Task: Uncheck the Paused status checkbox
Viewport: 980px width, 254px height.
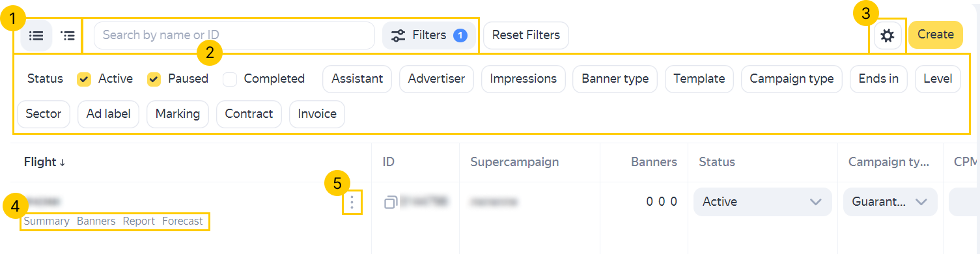Action: coord(154,79)
